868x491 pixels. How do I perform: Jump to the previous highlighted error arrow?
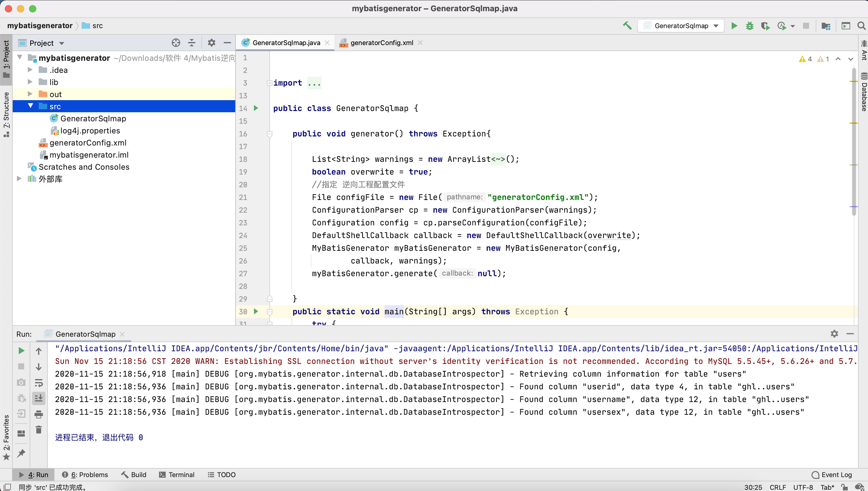838,59
